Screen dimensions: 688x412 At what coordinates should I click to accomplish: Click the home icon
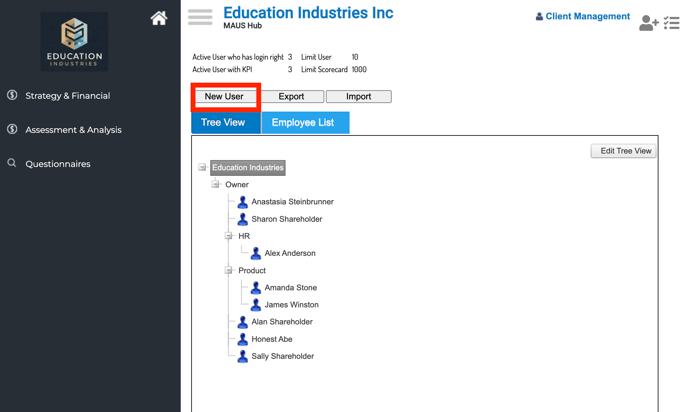159,18
